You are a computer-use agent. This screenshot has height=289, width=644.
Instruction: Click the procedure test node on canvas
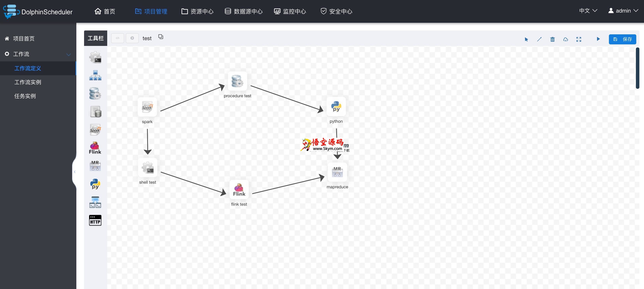[237, 81]
